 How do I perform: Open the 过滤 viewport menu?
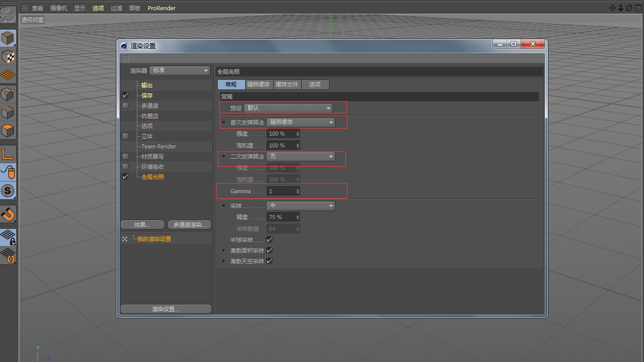click(x=116, y=8)
